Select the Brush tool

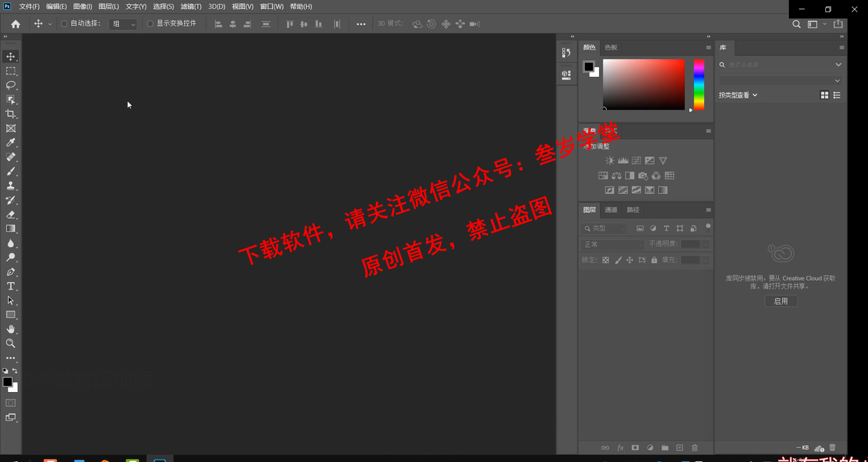pyautogui.click(x=10, y=171)
